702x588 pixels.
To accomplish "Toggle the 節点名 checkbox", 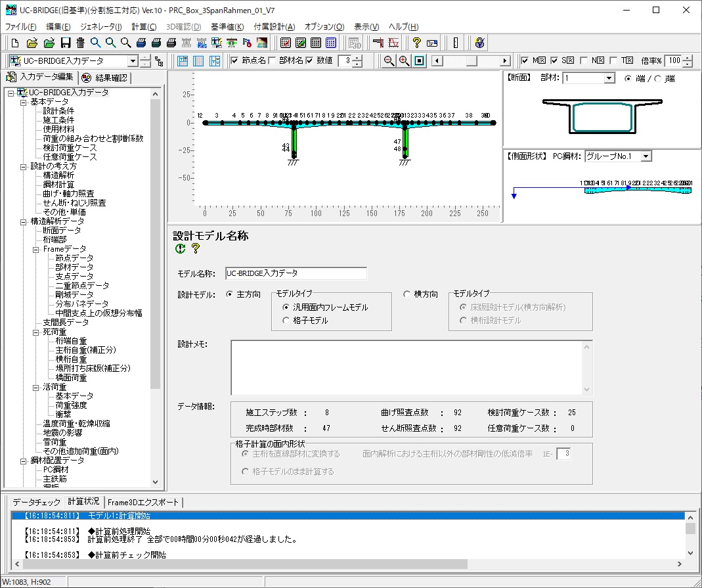I will coord(234,60).
